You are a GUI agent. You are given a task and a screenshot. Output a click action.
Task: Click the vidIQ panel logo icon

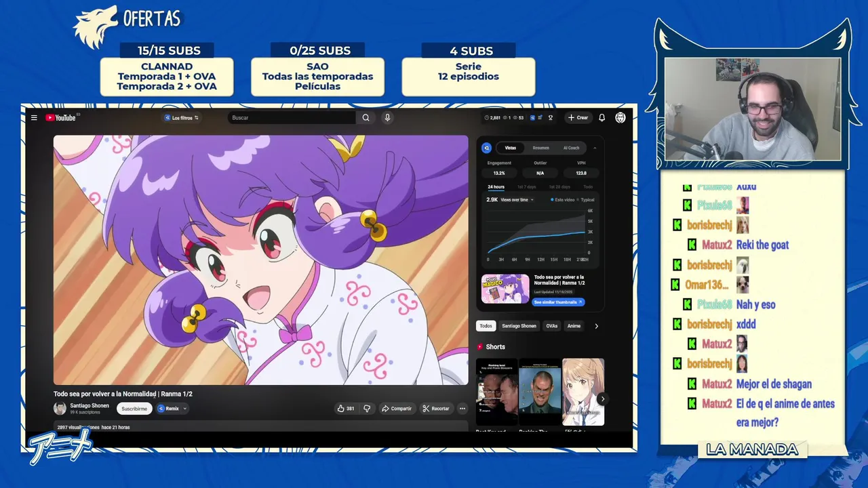(486, 148)
